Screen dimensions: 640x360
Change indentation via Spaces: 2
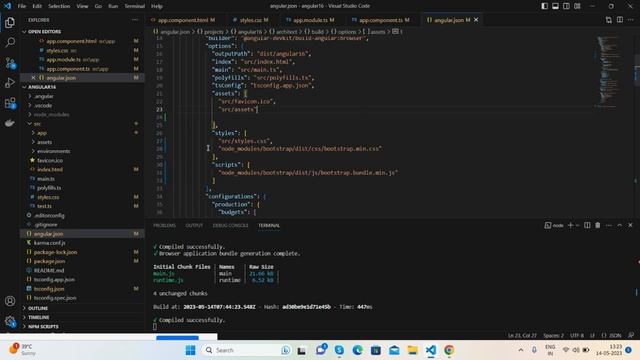click(553, 336)
